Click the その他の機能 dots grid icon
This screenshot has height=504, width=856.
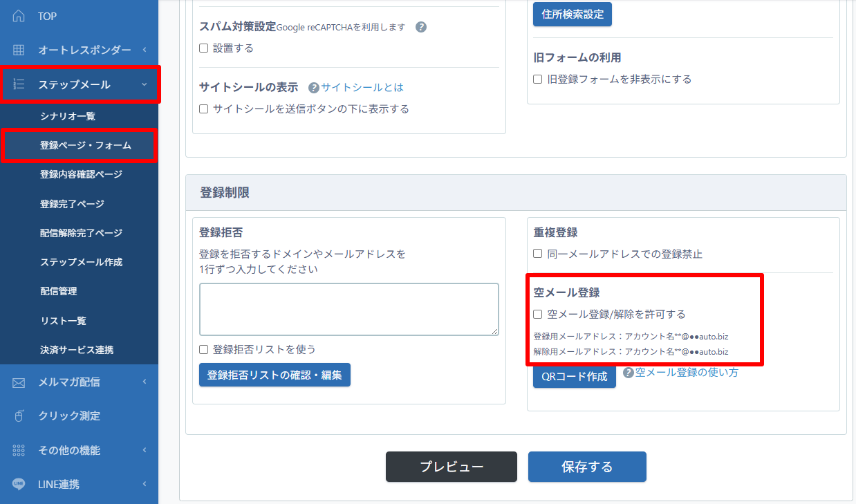(x=19, y=450)
